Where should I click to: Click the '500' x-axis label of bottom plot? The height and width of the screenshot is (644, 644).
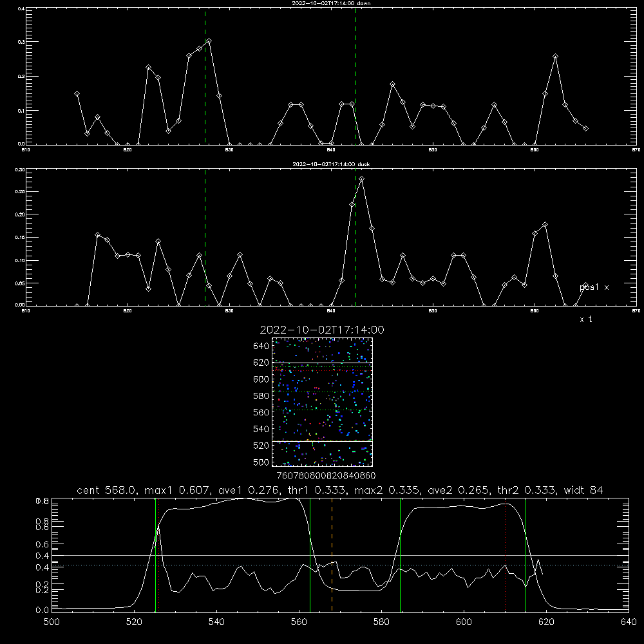click(x=52, y=622)
